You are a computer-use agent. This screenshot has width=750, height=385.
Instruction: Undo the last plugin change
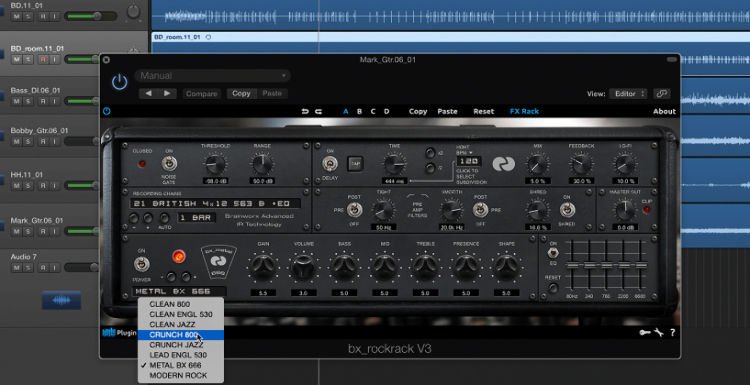(x=305, y=111)
